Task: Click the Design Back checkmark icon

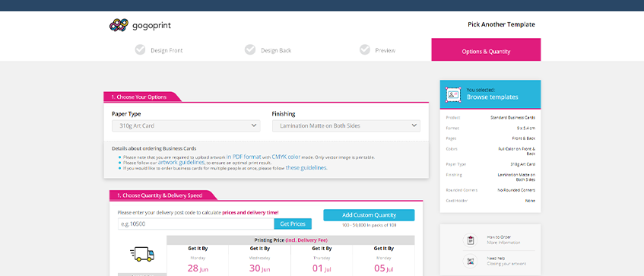Action: point(250,49)
